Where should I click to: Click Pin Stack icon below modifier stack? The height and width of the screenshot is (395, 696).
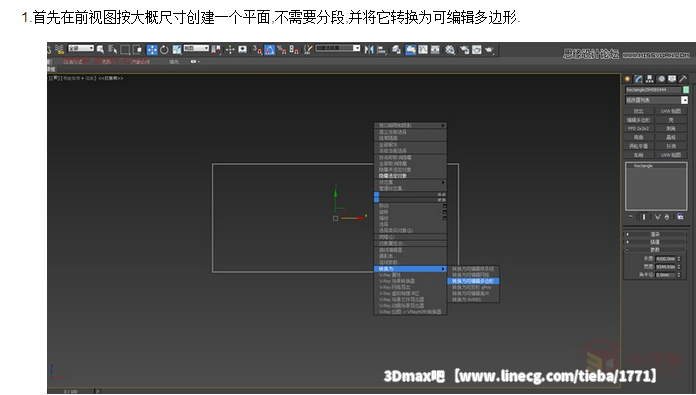[630, 217]
